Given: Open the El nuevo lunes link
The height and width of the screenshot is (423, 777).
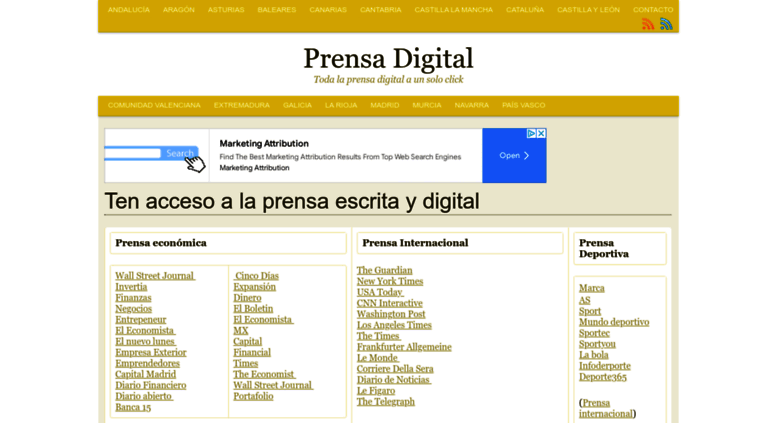Looking at the screenshot, I should pyautogui.click(x=146, y=341).
